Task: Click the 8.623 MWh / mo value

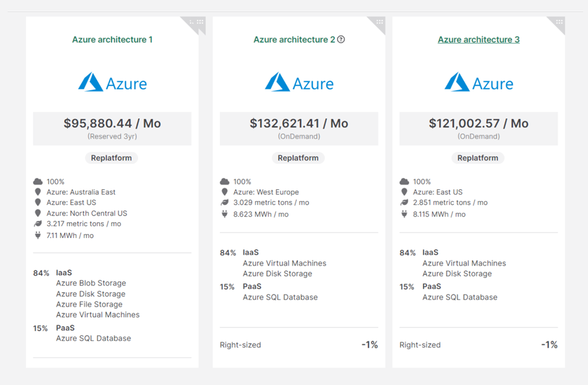Action: pos(261,215)
